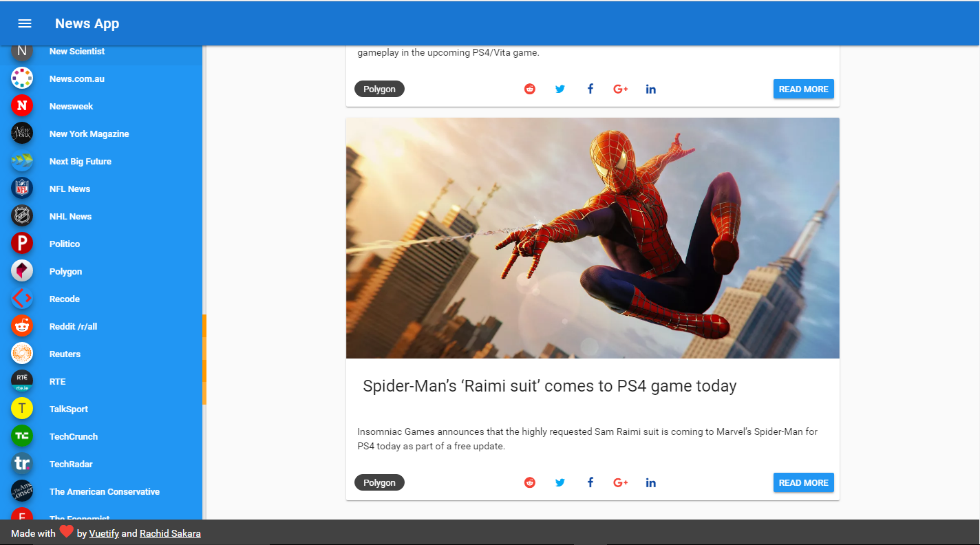Select Polygon in the sidebar list
Screen dimensions: 980x545
click(x=101, y=271)
